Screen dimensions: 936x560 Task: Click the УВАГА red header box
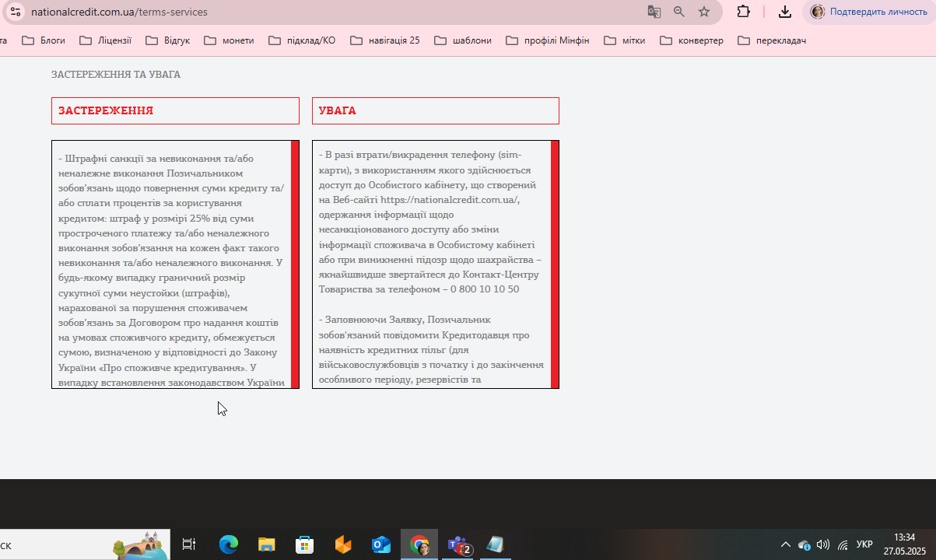436,110
